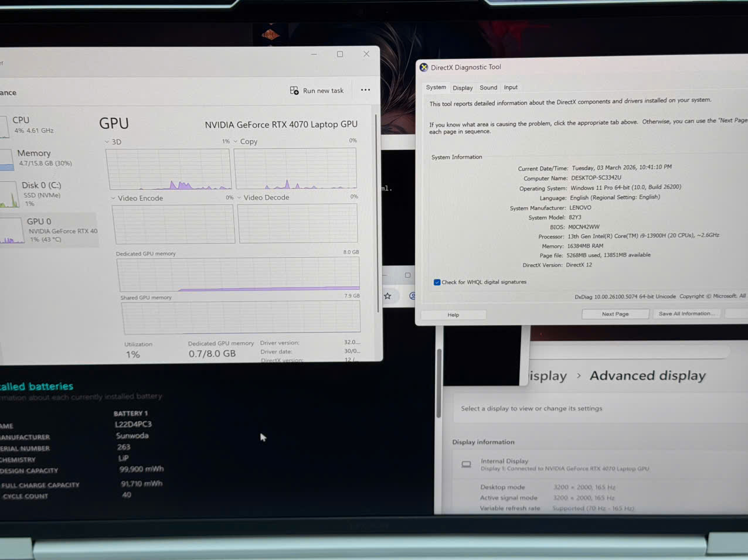Screen dimensions: 748x560
Task: Click the Save All Information button
Action: 686,313
